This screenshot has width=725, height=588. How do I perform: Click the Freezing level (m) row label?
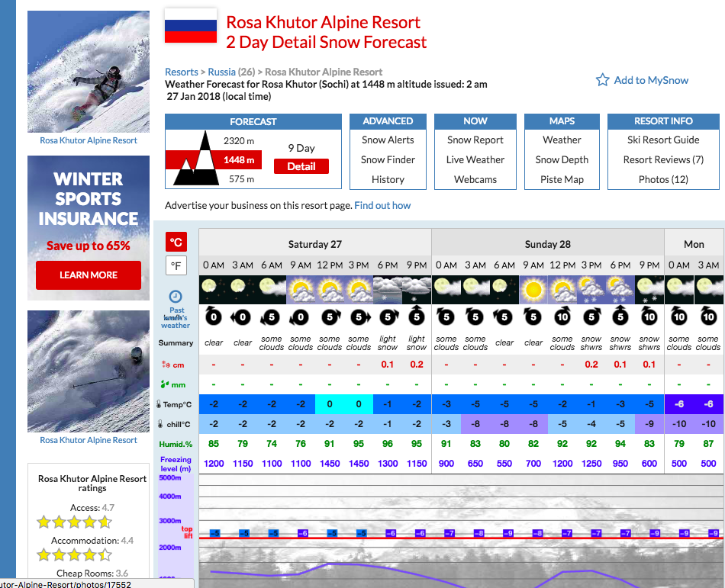(x=176, y=464)
